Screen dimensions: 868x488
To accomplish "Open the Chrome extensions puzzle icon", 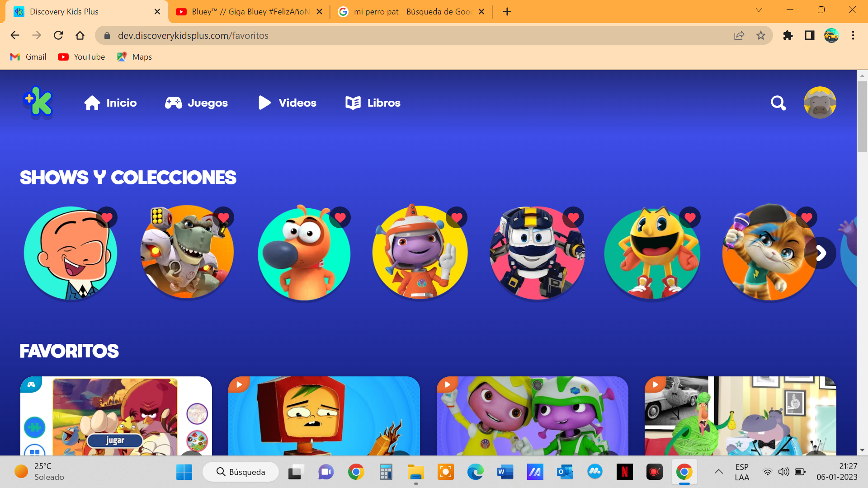I will [788, 35].
